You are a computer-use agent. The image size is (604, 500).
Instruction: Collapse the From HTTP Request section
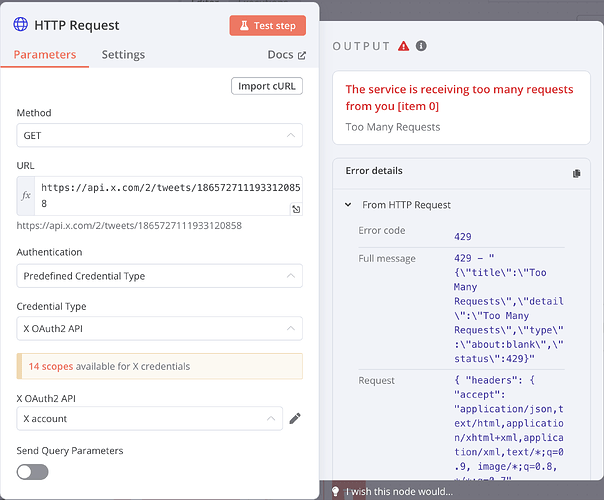click(x=348, y=205)
